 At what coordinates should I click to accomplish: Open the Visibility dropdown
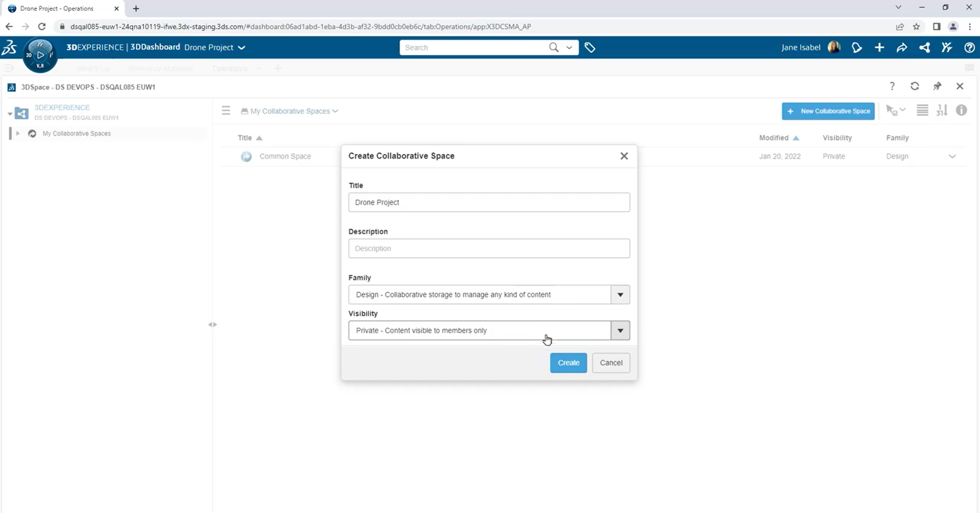pos(620,331)
